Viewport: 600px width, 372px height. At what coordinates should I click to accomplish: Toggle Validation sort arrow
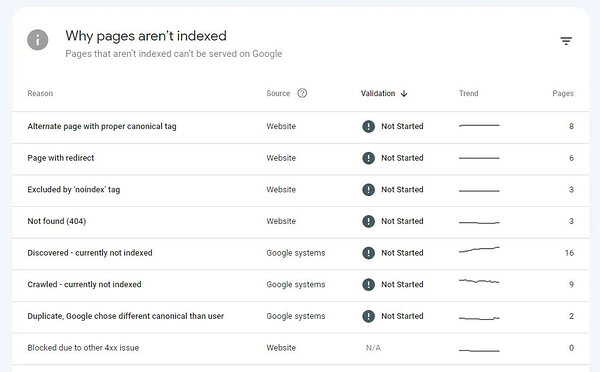[x=404, y=93]
